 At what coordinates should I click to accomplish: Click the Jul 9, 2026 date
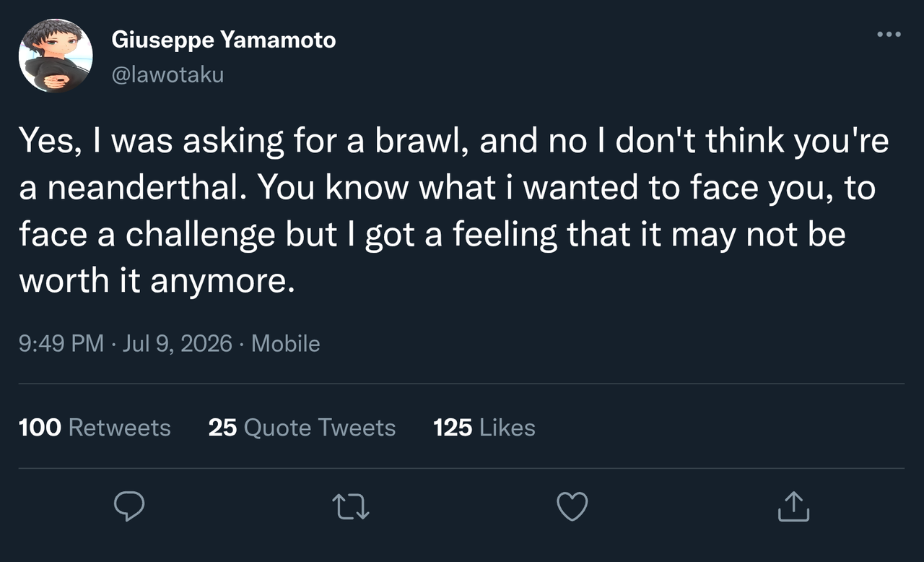pyautogui.click(x=178, y=344)
